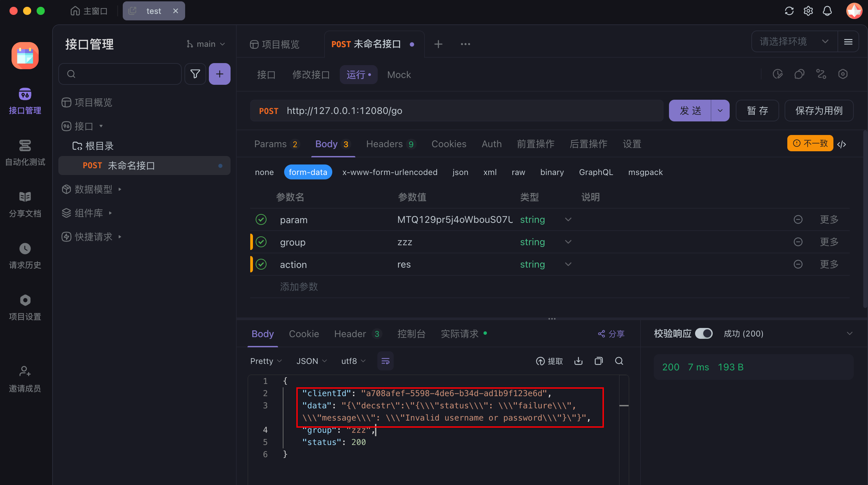Click the 发送 send button
Image resolution: width=868 pixels, height=485 pixels.
(690, 111)
